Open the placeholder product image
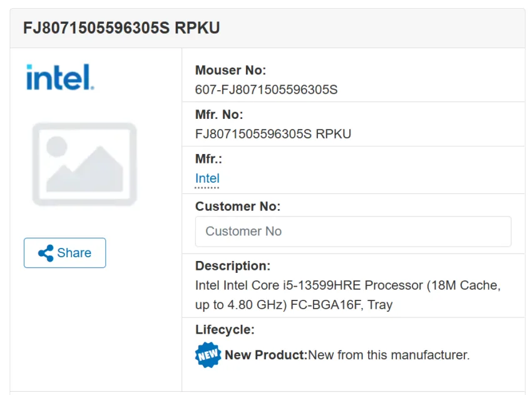Screen dimensions: 532x395 [x=84, y=164]
